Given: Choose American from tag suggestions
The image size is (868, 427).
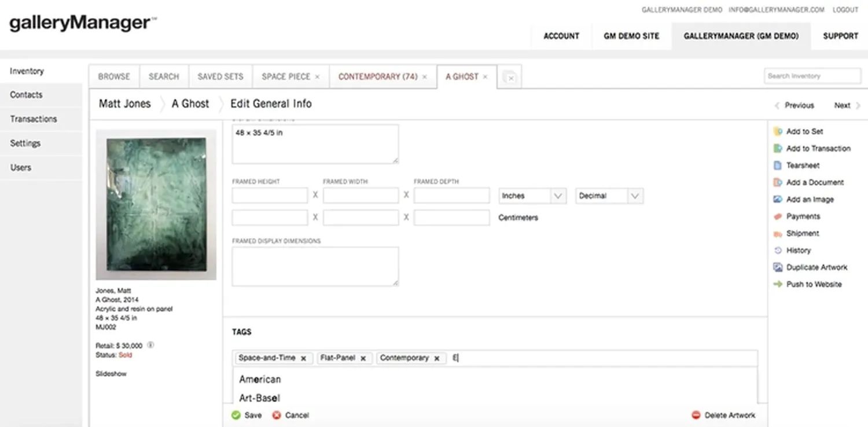Looking at the screenshot, I should click(x=260, y=380).
